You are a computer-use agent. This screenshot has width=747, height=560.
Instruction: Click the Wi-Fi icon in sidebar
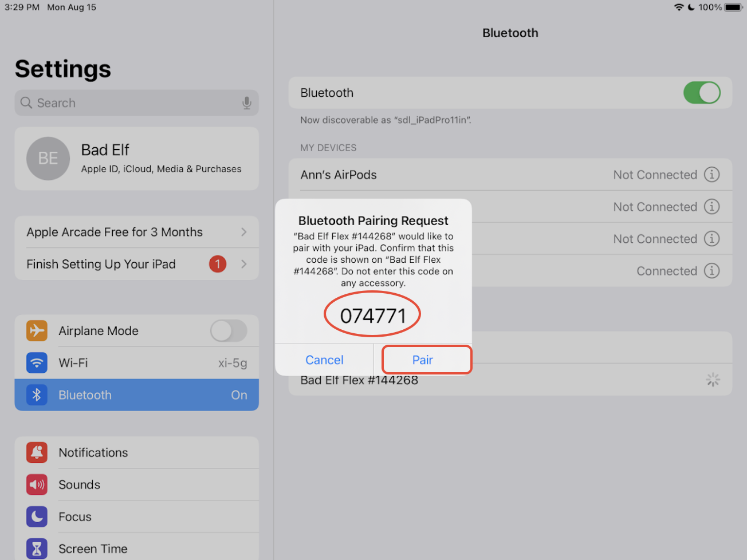(x=37, y=363)
